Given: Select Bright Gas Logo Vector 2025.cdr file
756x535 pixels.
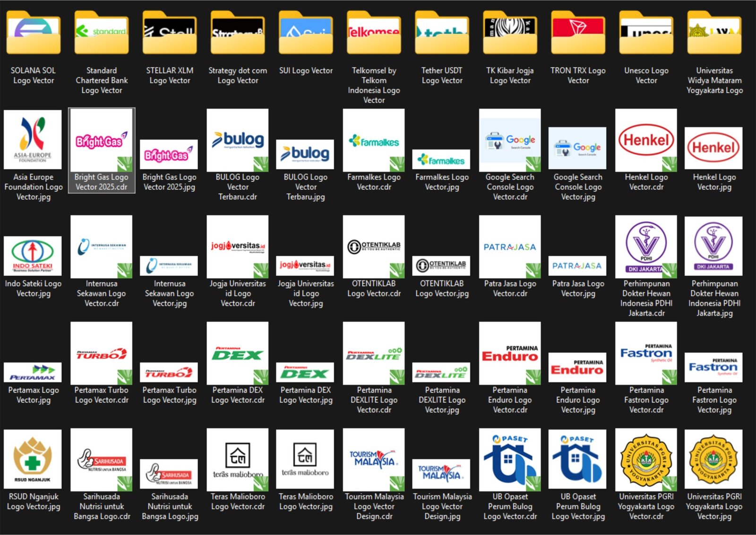Looking at the screenshot, I should (x=102, y=141).
